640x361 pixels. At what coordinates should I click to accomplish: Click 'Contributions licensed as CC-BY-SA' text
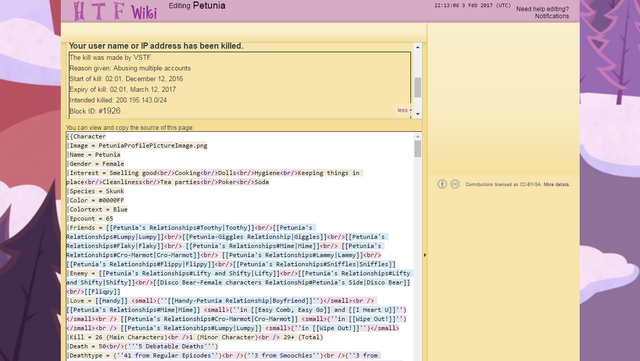tap(504, 185)
